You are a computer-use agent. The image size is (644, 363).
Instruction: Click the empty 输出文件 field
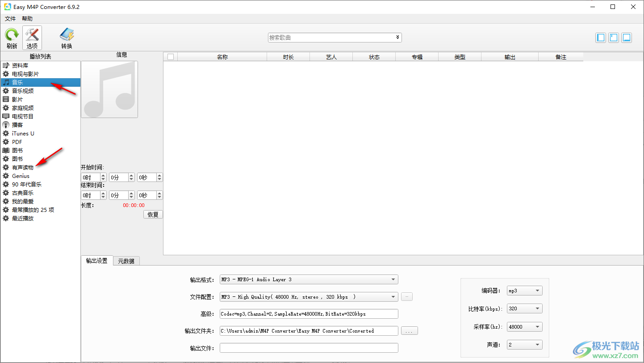309,348
